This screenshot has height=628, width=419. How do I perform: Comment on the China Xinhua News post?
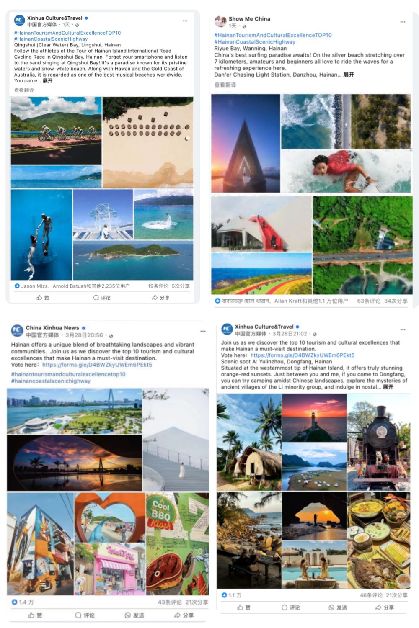tap(85, 615)
